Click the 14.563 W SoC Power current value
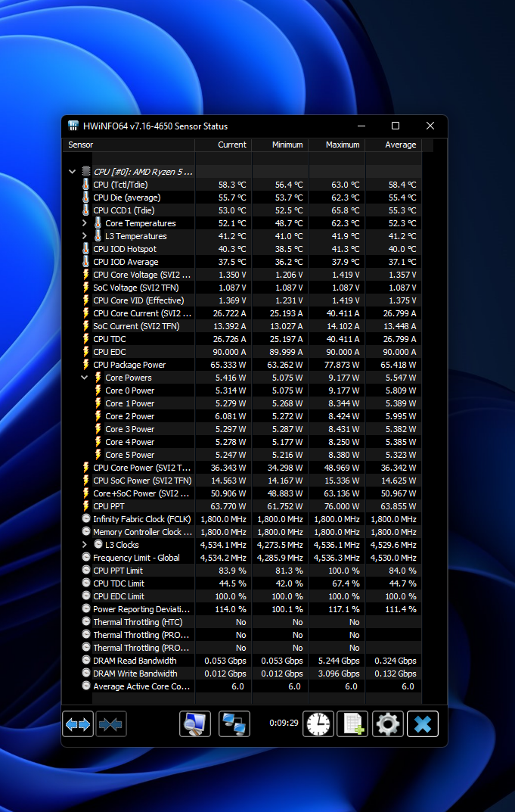Image resolution: width=515 pixels, height=812 pixels. (x=228, y=481)
